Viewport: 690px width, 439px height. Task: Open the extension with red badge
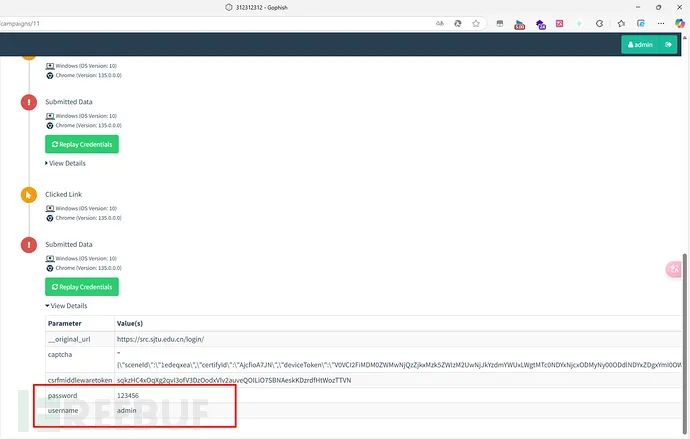[x=519, y=24]
